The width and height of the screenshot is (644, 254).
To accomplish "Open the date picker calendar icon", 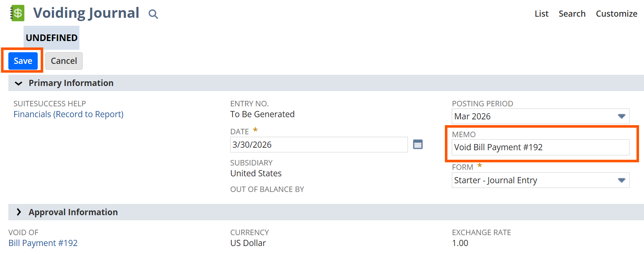I will pos(418,144).
